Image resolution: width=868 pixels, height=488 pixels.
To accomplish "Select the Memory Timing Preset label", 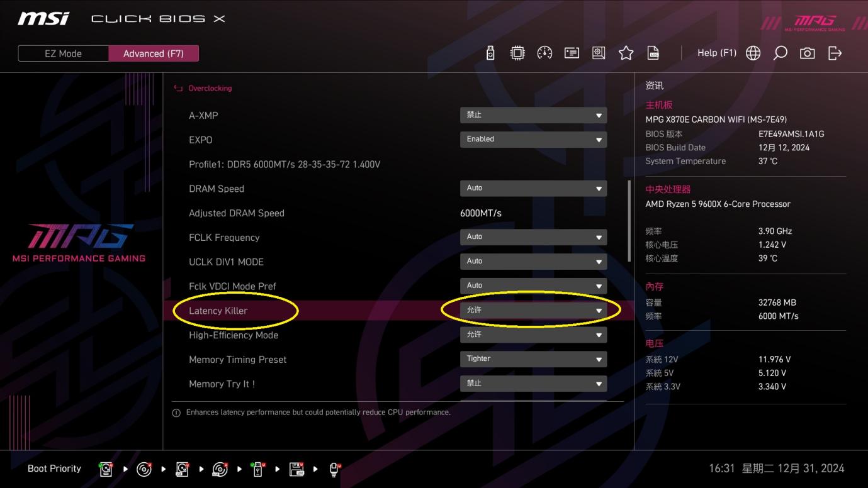I will (238, 360).
